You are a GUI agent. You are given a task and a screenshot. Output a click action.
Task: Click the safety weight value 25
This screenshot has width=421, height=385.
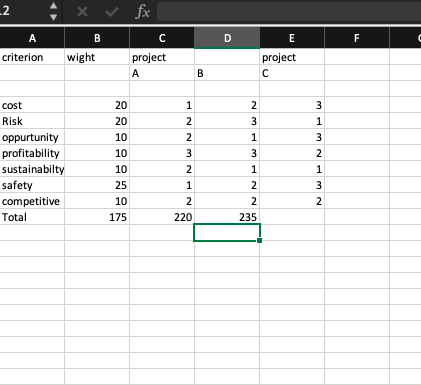tap(97, 185)
